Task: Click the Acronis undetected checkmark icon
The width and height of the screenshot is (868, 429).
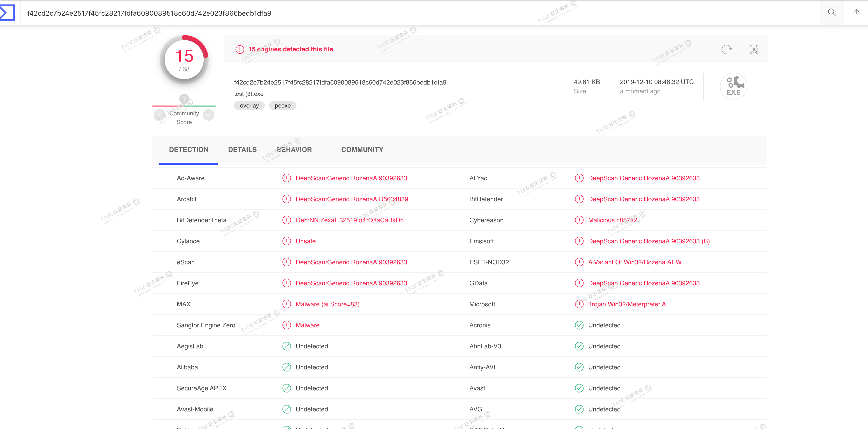Action: pyautogui.click(x=579, y=325)
